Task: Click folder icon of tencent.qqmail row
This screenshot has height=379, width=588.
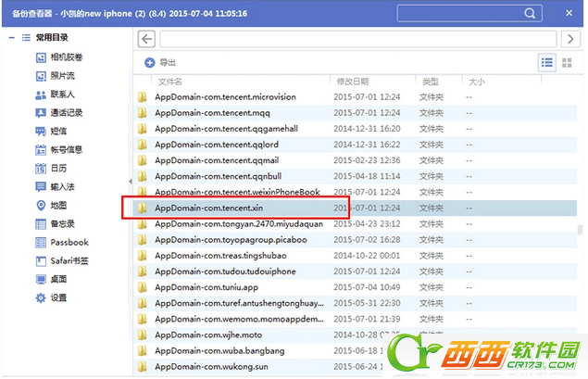Action: (x=142, y=160)
